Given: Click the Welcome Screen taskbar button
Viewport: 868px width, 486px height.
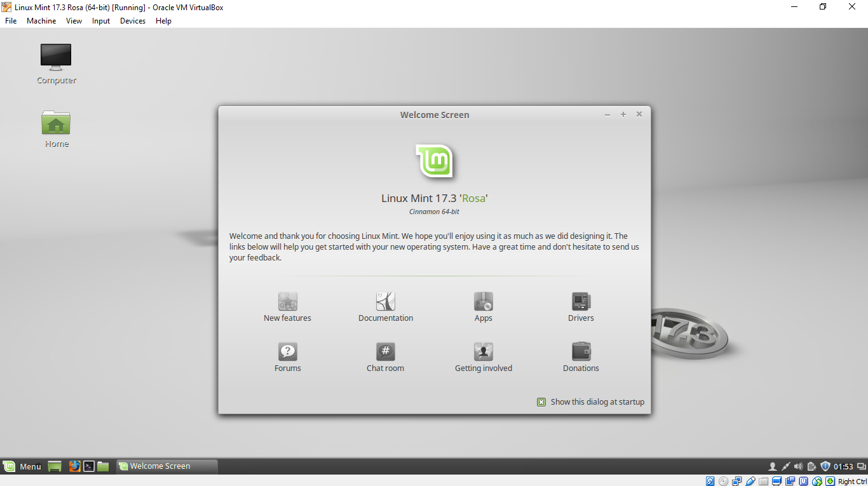Looking at the screenshot, I should 167,466.
